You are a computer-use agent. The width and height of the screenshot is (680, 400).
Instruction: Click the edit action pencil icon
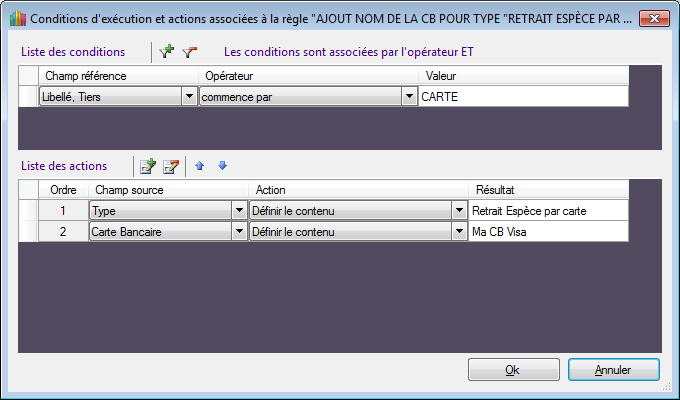pos(170,166)
